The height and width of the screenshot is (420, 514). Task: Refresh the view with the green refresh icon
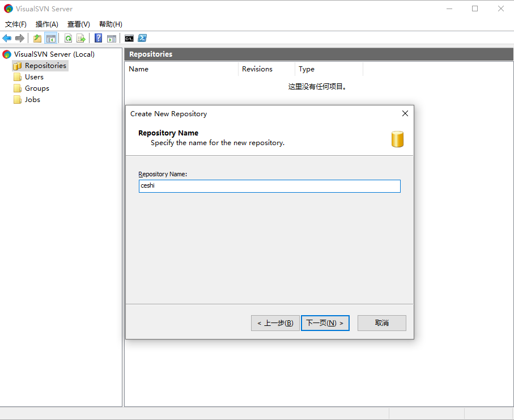(68, 39)
